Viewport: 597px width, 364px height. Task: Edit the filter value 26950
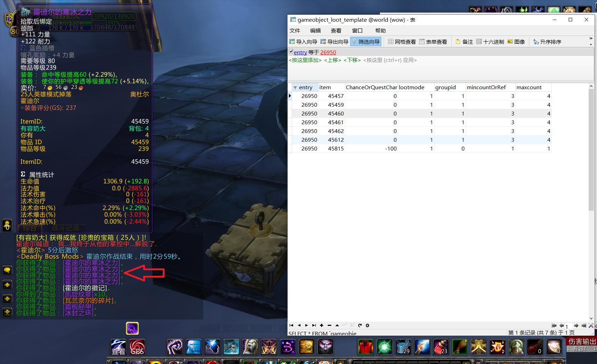coord(328,52)
